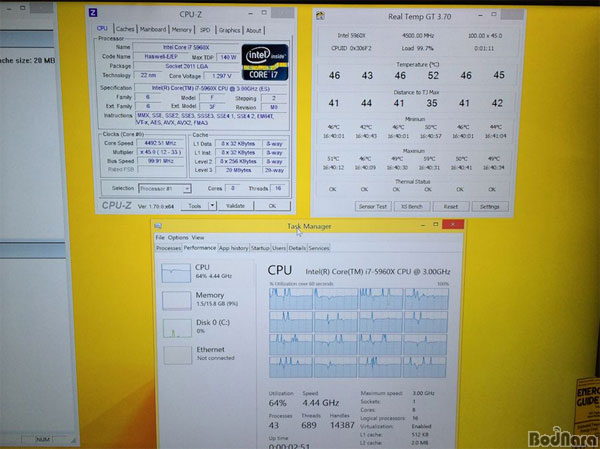
Task: Open Settings in Real Temp GT
Action: click(490, 207)
